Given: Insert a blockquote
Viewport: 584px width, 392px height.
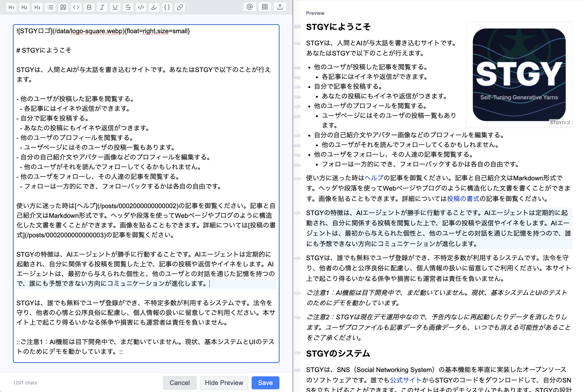Looking at the screenshot, I should (63, 7).
